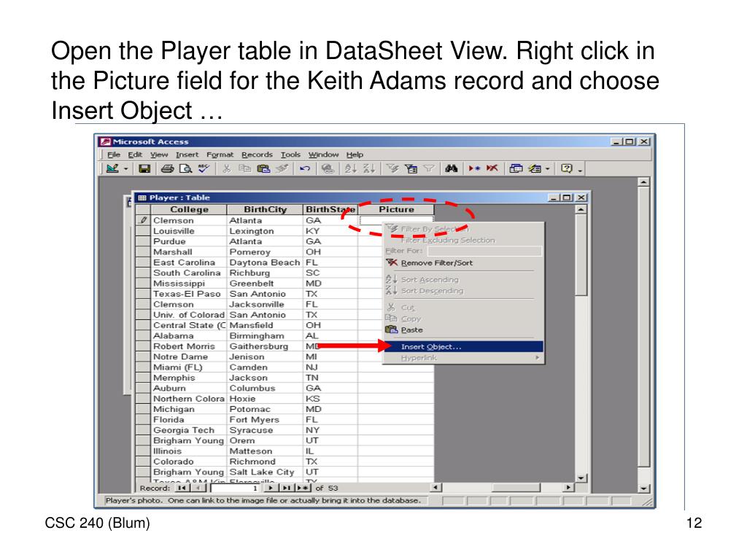The width and height of the screenshot is (747, 560).
Task: Click Access main window scroll-down arrow
Action: coord(643,489)
